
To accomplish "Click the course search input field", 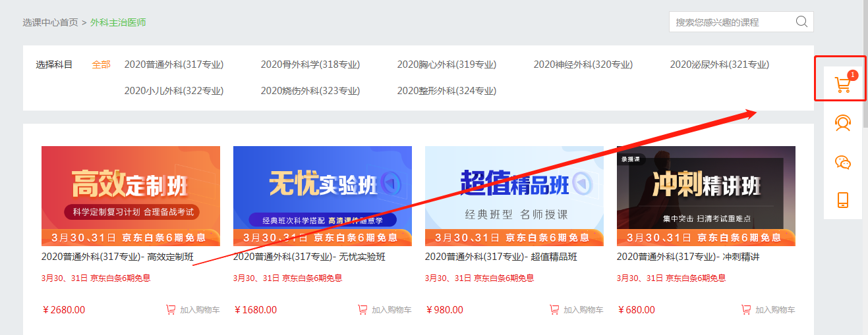I will (732, 22).
